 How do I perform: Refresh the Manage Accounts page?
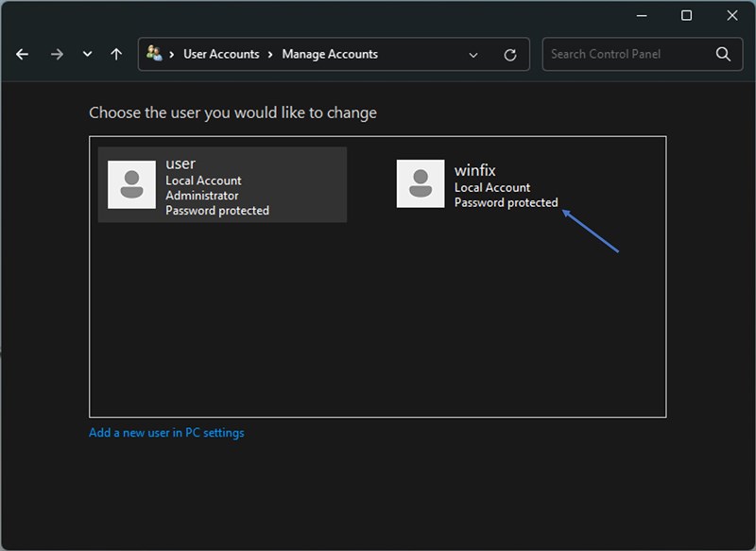pos(510,55)
